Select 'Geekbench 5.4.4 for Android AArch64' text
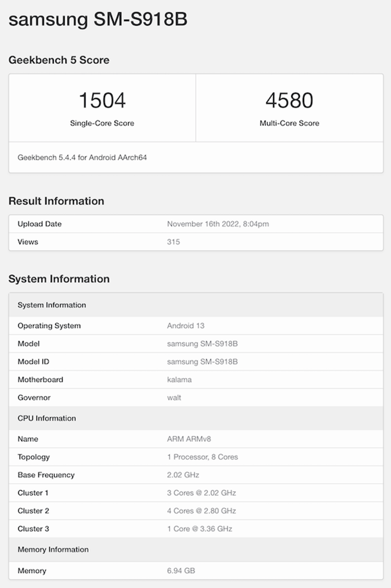Image resolution: width=391 pixels, height=588 pixels. pos(82,157)
